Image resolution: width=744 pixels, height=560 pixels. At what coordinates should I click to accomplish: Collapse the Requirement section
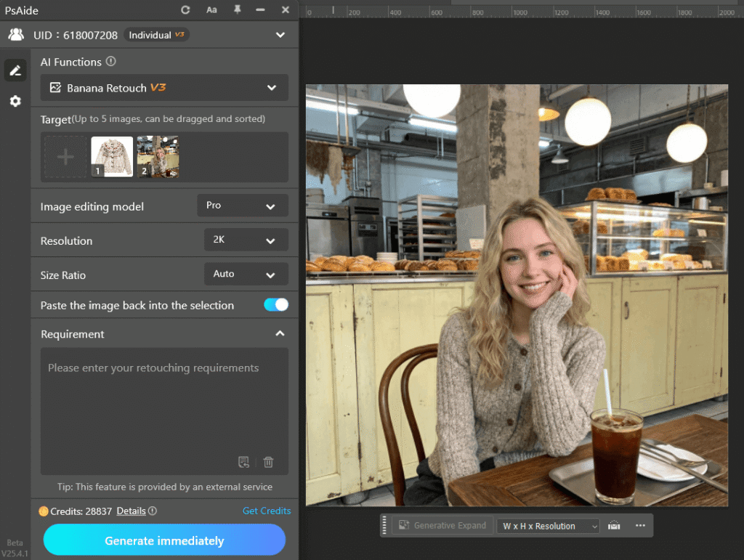click(280, 333)
